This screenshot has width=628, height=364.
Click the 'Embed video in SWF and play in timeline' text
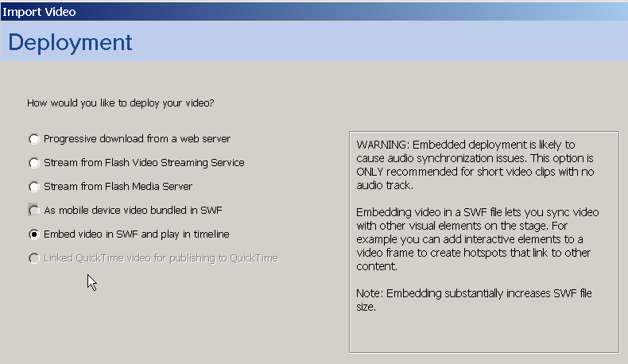point(137,234)
